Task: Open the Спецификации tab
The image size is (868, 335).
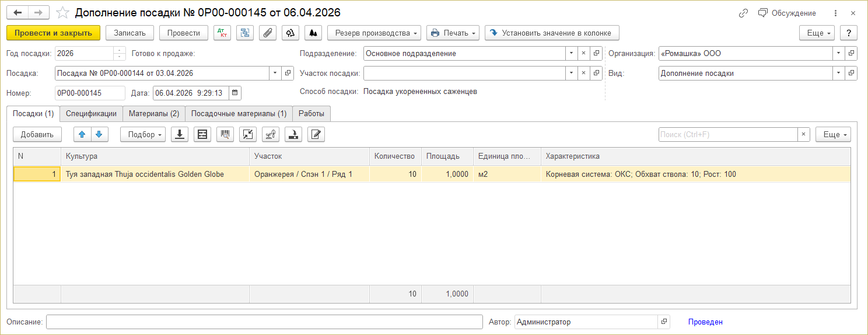Action: coord(91,113)
